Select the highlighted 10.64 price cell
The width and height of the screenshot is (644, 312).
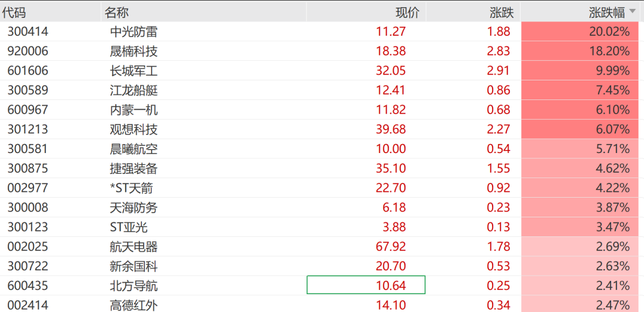(366, 285)
